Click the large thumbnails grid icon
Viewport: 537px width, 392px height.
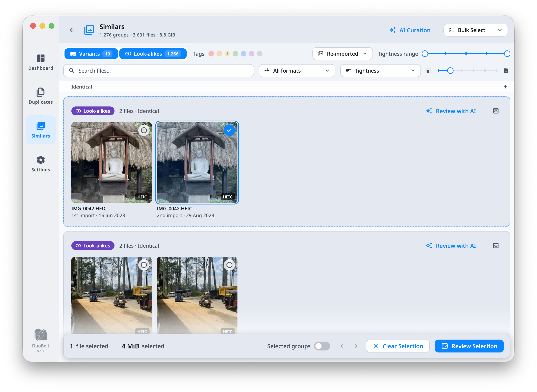(507, 70)
